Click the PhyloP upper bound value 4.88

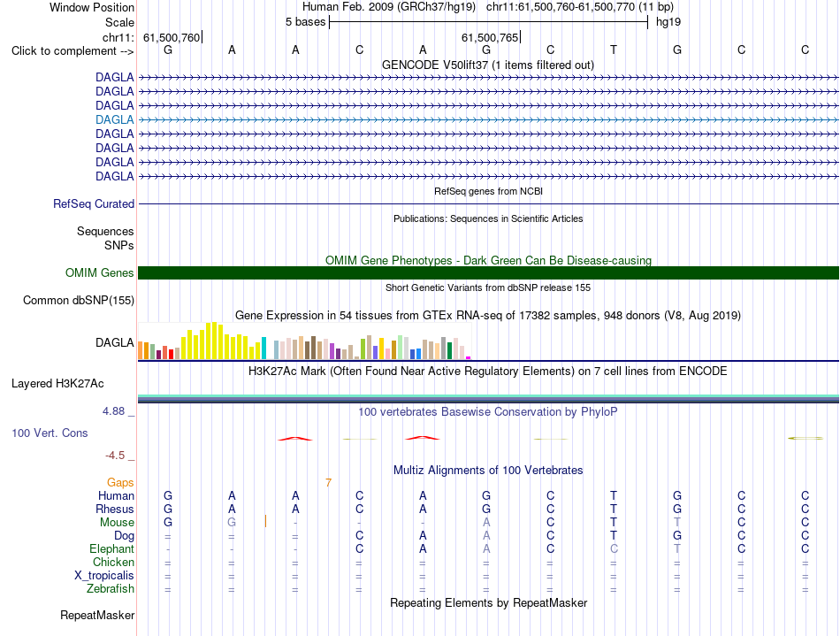(113, 411)
